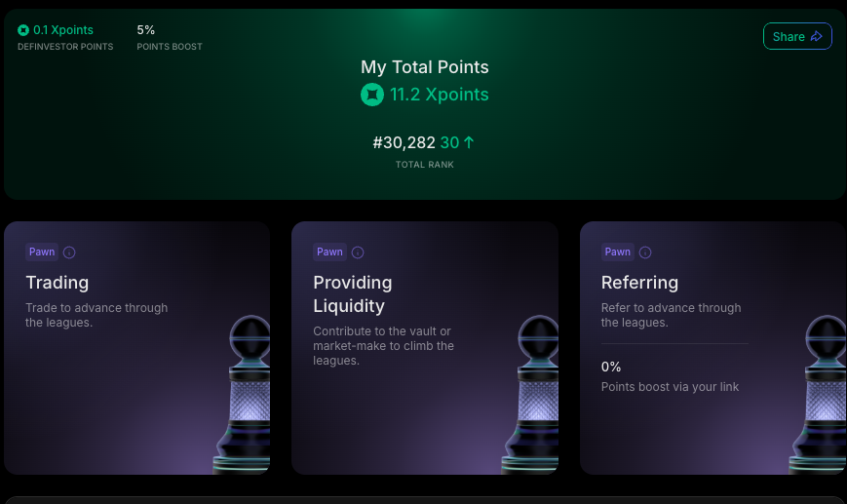Click the Xpoints logo beside 11.2 Xpoints
Viewport: 847px width, 504px height.
[371, 95]
